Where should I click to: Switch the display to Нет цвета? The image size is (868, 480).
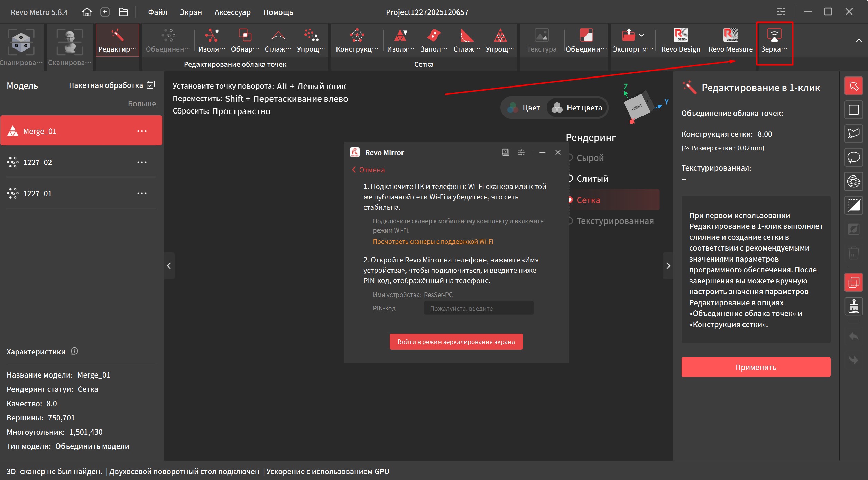pyautogui.click(x=577, y=108)
